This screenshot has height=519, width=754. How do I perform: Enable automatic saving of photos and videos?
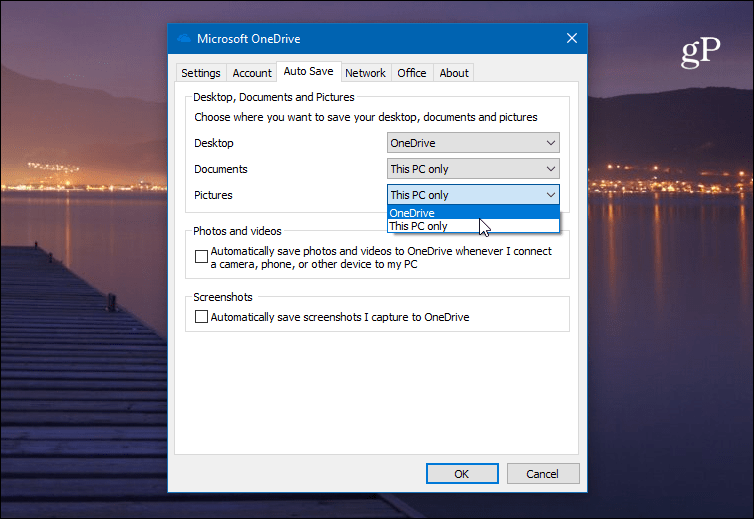201,256
